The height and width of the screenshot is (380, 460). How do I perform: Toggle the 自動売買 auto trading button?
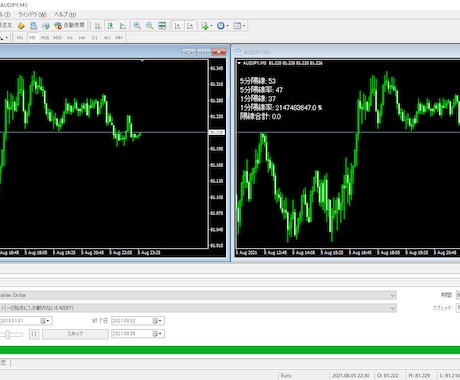click(x=70, y=26)
